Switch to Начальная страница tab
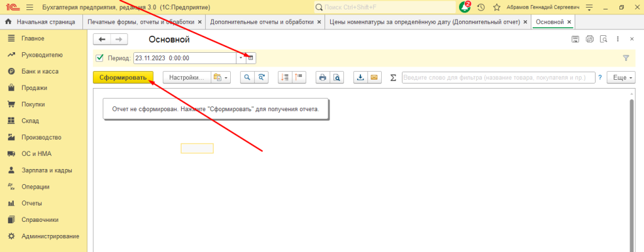Viewport: 644px width, 252px height. (x=40, y=21)
